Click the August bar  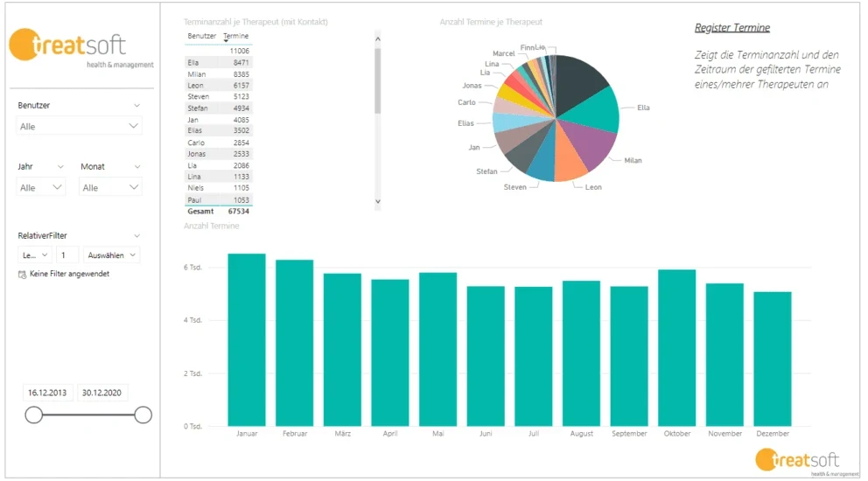(581, 353)
